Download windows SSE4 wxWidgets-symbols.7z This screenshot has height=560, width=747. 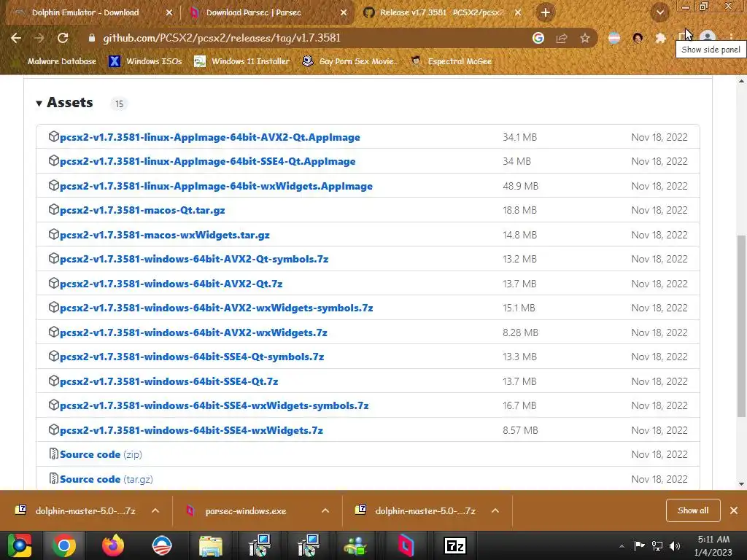[214, 405]
